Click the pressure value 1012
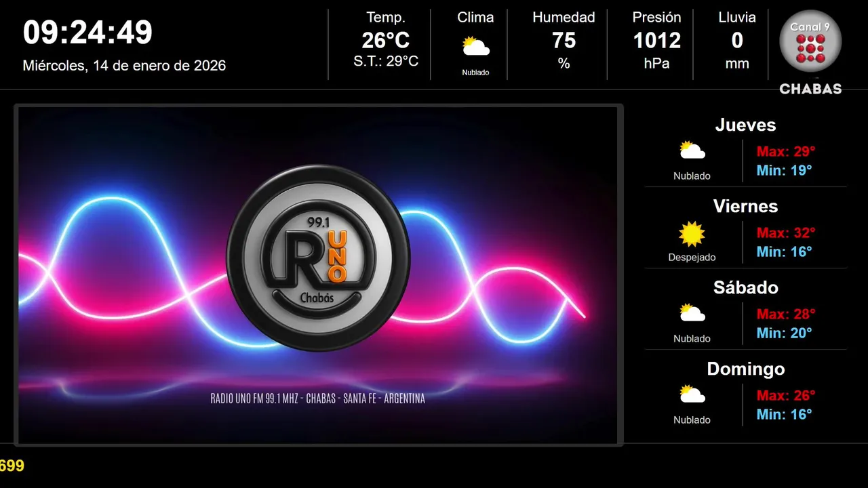This screenshot has width=868, height=488. point(656,41)
